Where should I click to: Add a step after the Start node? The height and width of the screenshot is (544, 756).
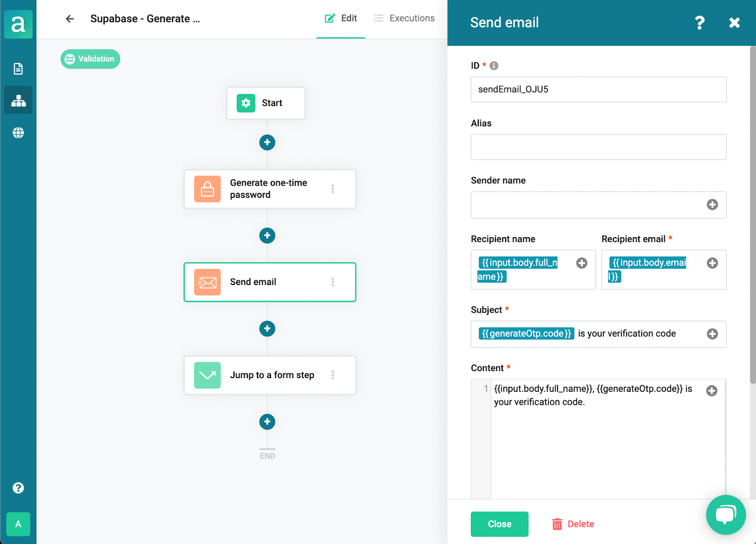[x=267, y=142]
